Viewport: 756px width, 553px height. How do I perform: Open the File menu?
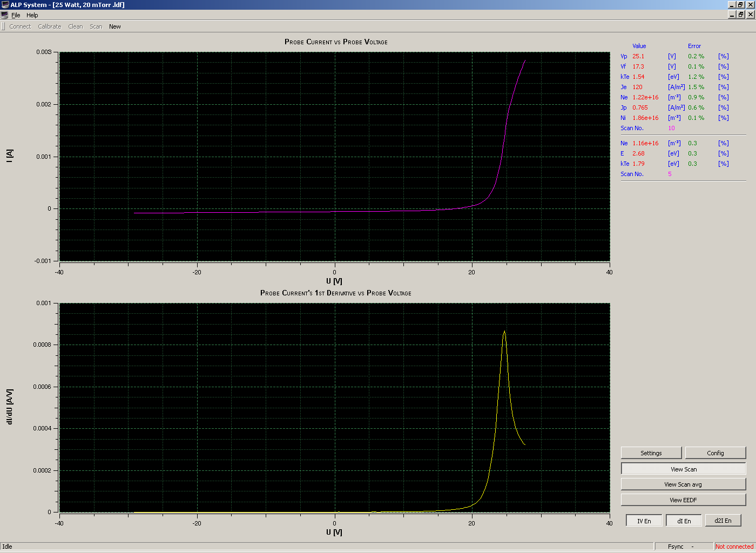(16, 15)
